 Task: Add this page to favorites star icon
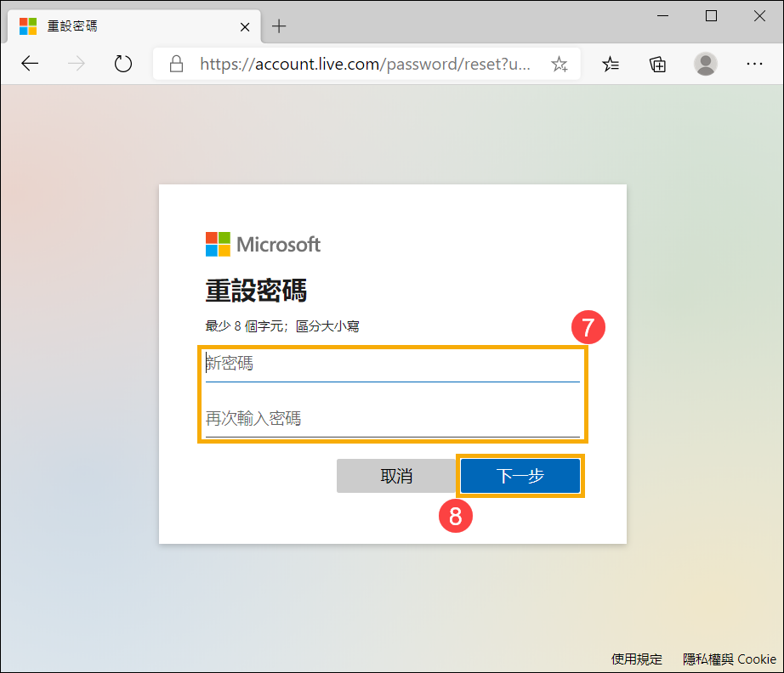tap(559, 64)
